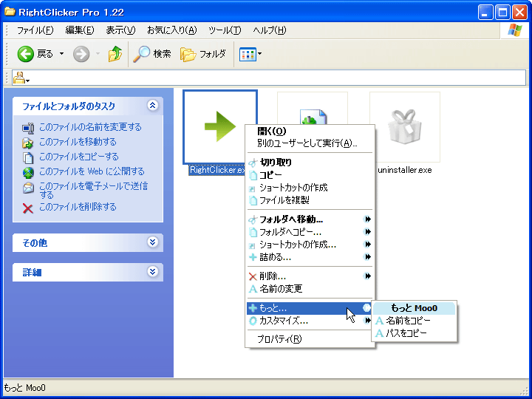Choose プロパティ(R) in the context menu

pyautogui.click(x=310, y=339)
